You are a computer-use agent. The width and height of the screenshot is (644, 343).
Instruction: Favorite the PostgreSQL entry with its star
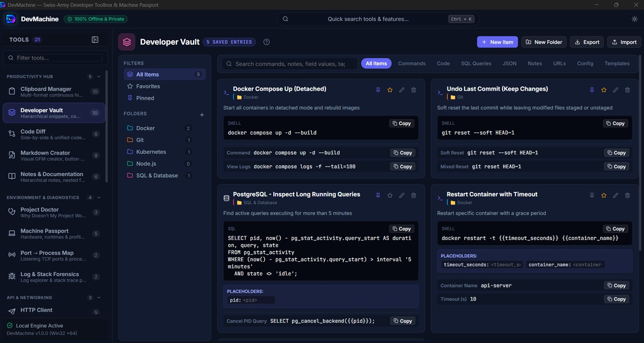[390, 196]
